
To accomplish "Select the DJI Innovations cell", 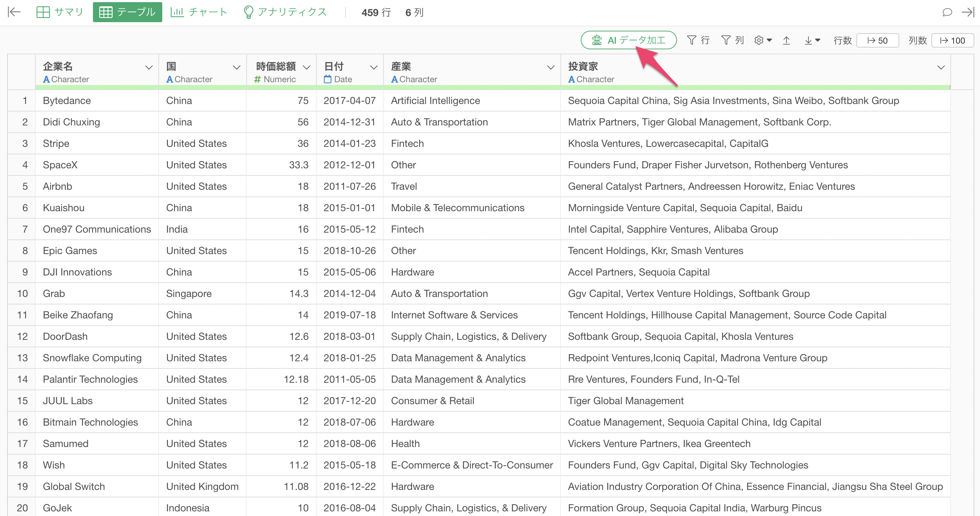I will pos(97,272).
